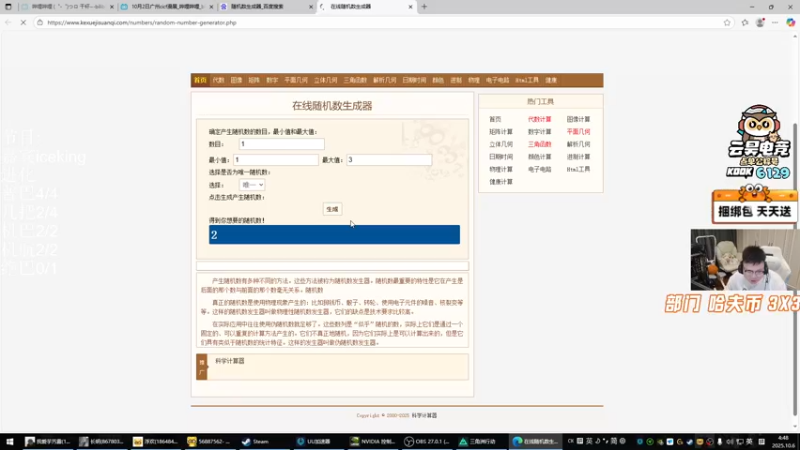
Task: Open 进制 in the navigation bar
Action: click(x=456, y=80)
